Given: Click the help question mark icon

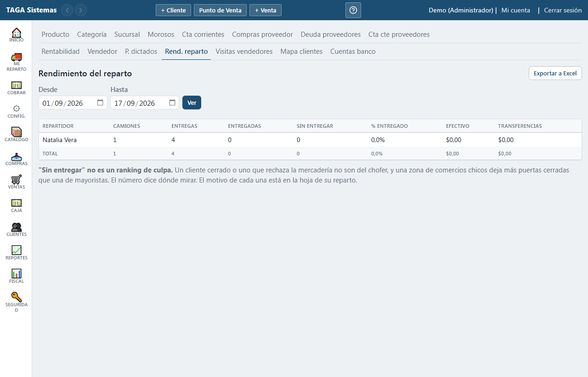Looking at the screenshot, I should (x=353, y=10).
